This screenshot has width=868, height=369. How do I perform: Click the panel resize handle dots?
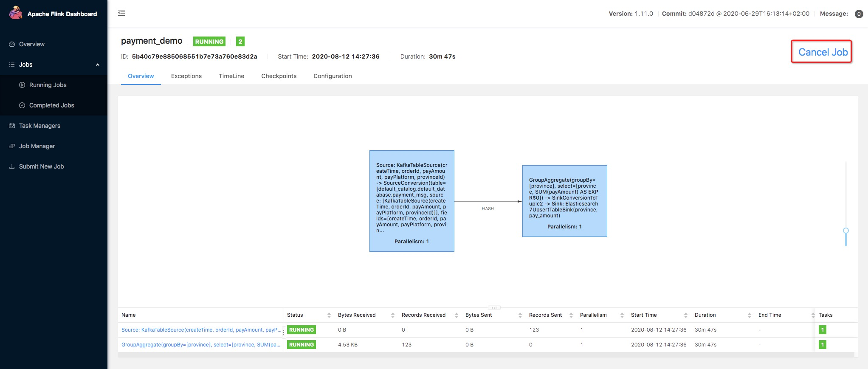click(x=494, y=308)
